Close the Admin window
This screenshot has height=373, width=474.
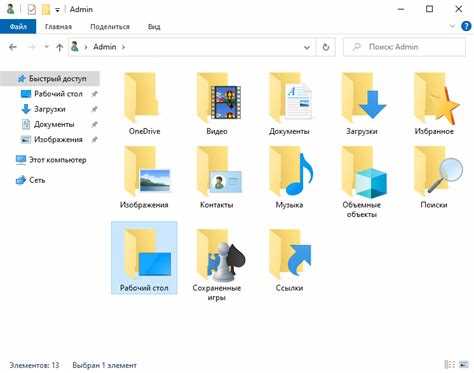[x=459, y=9]
